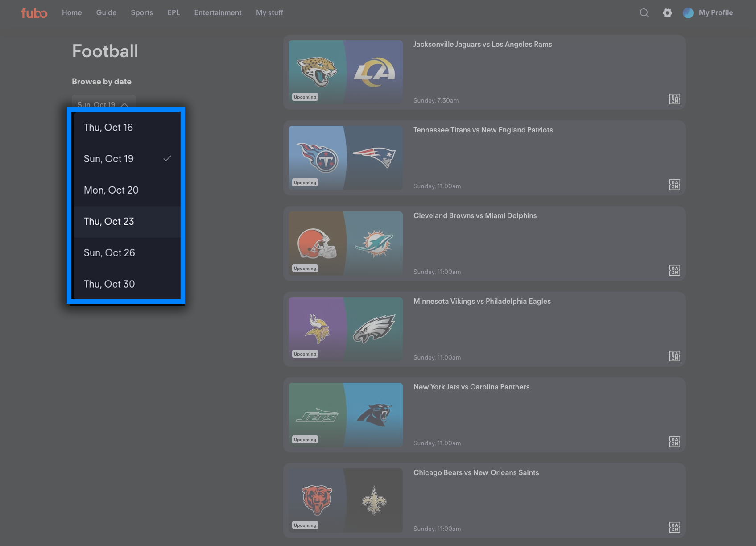Open the EPL navigation item

coord(174,13)
